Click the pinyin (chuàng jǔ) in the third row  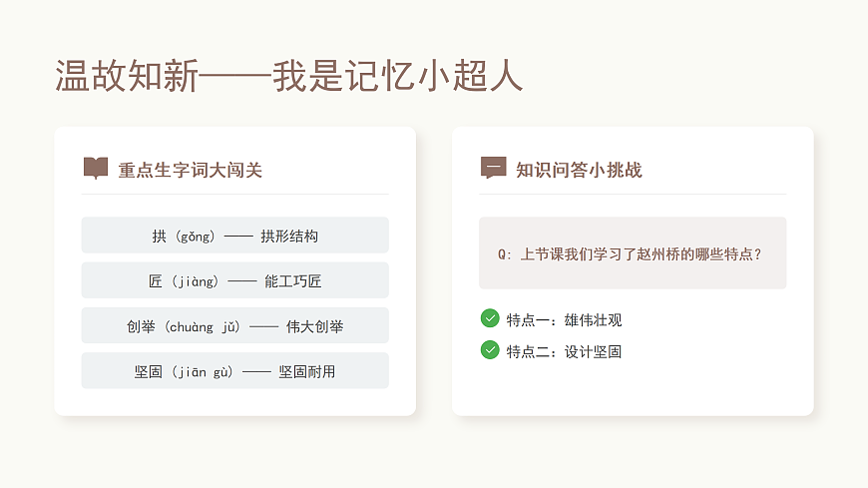point(203,326)
